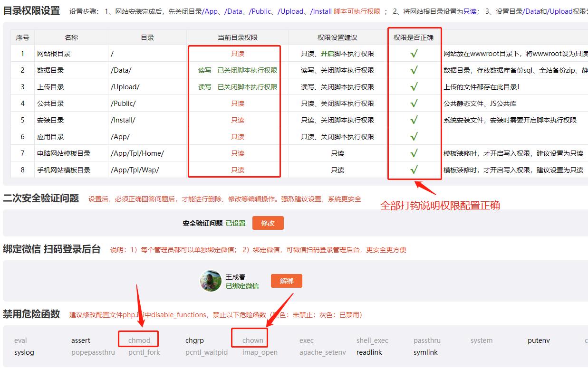The image size is (588, 368).
Task: Select the checkmark beside 应用目录 row
Action: (x=414, y=137)
